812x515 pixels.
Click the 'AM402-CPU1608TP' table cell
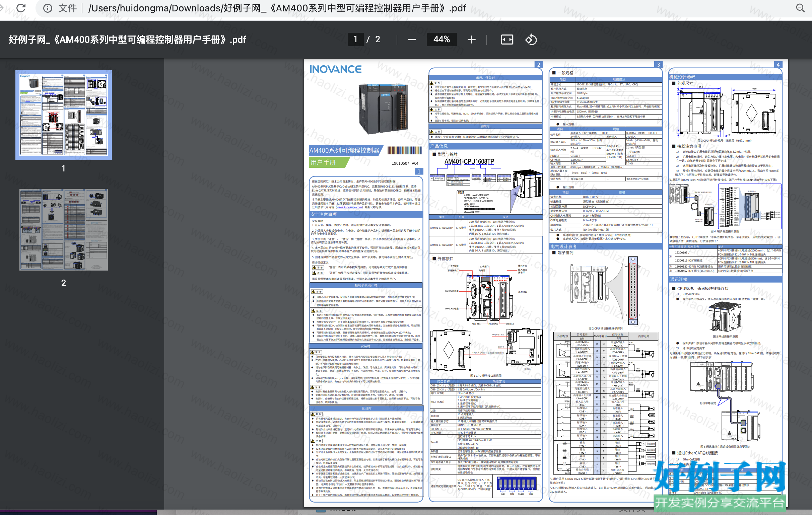(x=442, y=245)
